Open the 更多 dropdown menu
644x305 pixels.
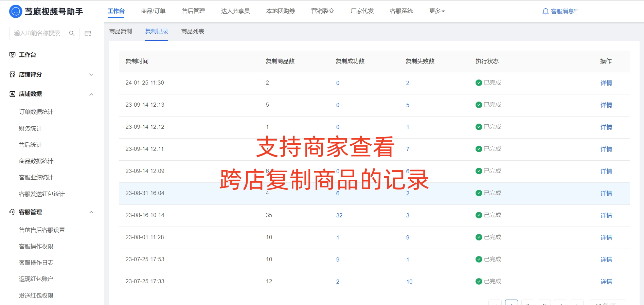(437, 11)
